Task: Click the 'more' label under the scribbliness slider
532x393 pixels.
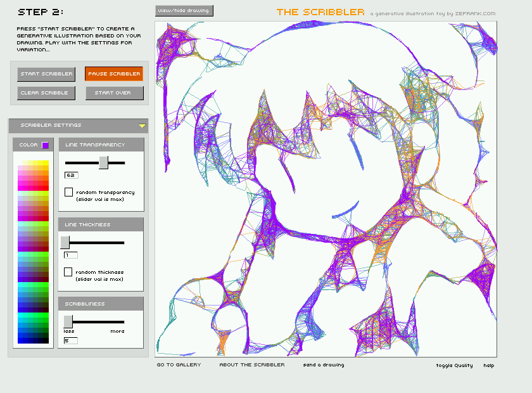Action: click(117, 331)
